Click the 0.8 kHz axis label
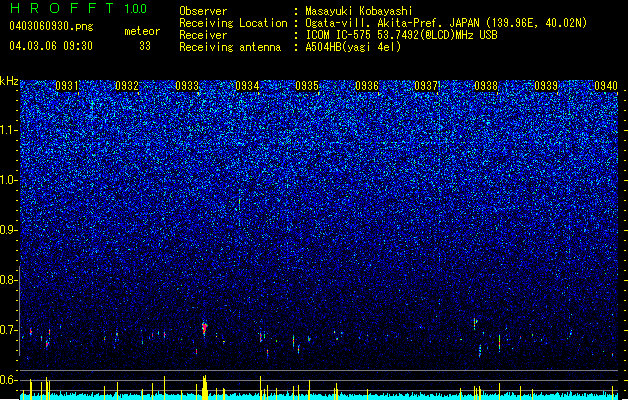Image resolution: width=629 pixels, height=400 pixels. click(x=9, y=280)
